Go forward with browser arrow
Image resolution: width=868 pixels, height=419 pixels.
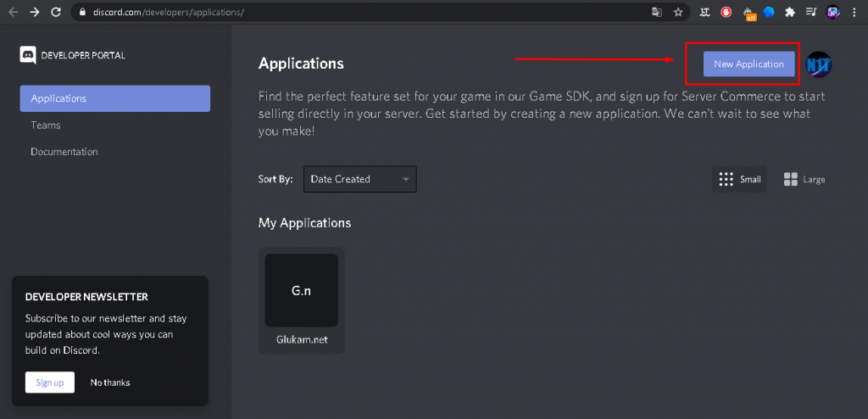tap(34, 12)
